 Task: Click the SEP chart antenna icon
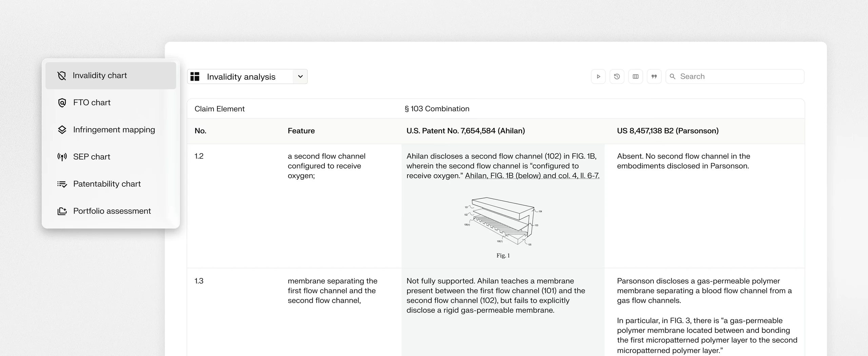click(x=62, y=157)
